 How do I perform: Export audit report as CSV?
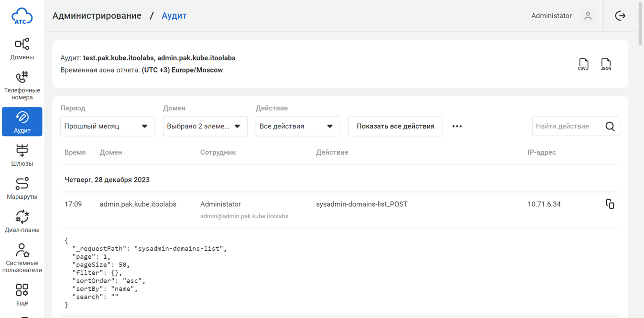tap(583, 64)
